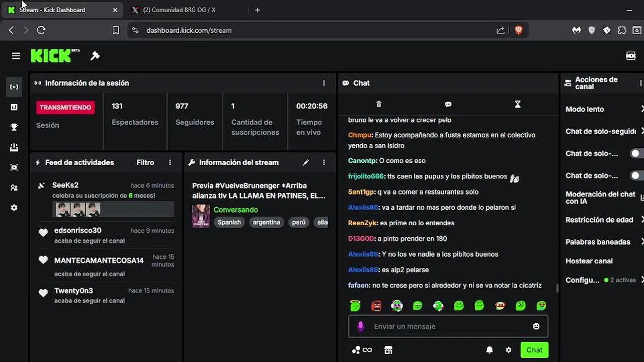Open a new browser tab with the plus button
Viewport: 644px width, 362px height.
coord(258,10)
